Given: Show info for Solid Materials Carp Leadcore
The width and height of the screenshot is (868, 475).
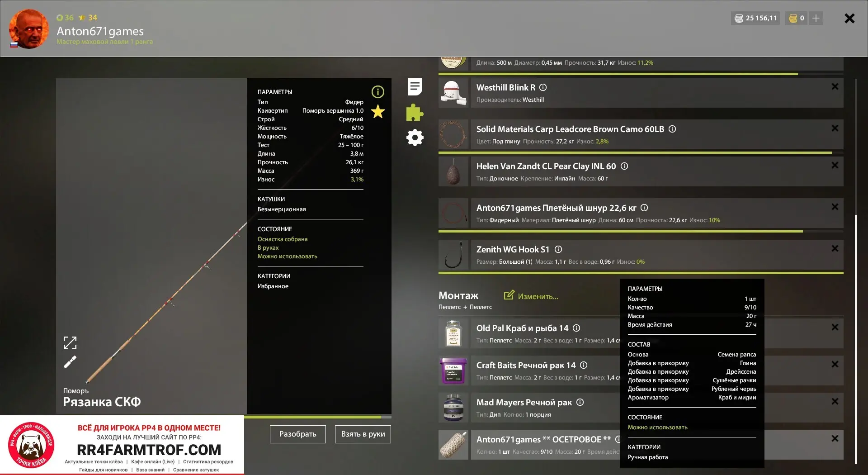Looking at the screenshot, I should (672, 129).
